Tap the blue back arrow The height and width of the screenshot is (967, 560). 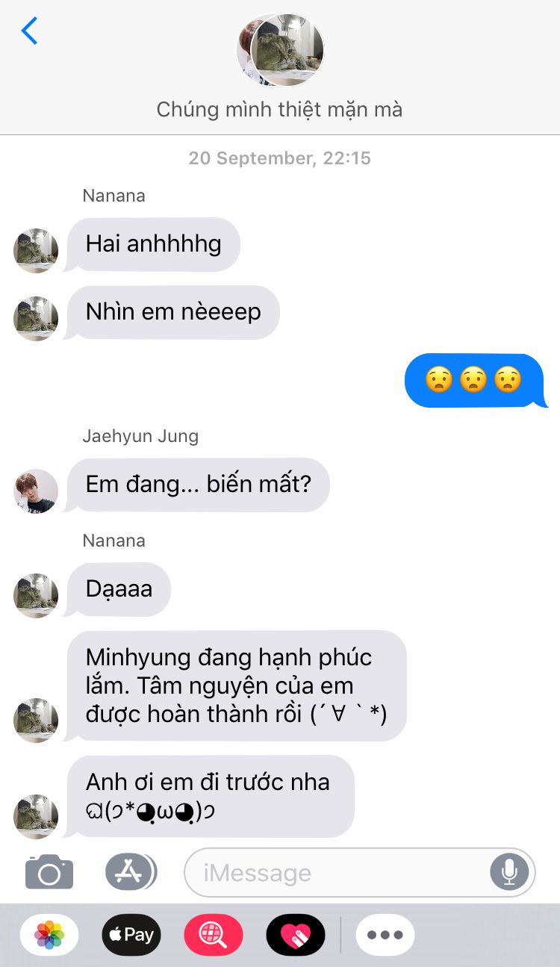(29, 31)
